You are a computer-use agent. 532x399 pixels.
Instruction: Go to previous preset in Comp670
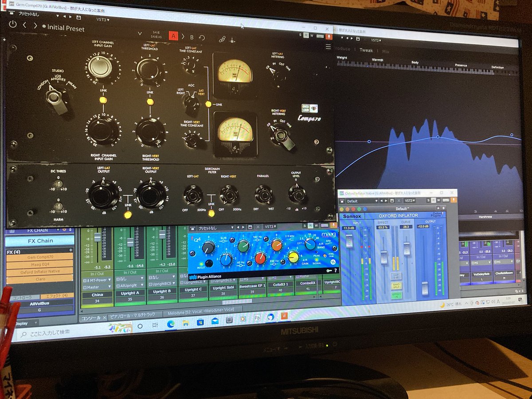point(25,25)
